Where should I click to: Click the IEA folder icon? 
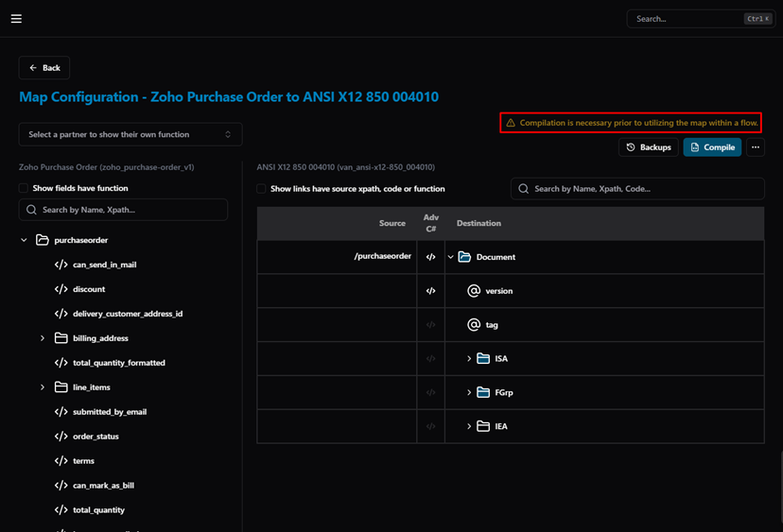pyautogui.click(x=483, y=426)
